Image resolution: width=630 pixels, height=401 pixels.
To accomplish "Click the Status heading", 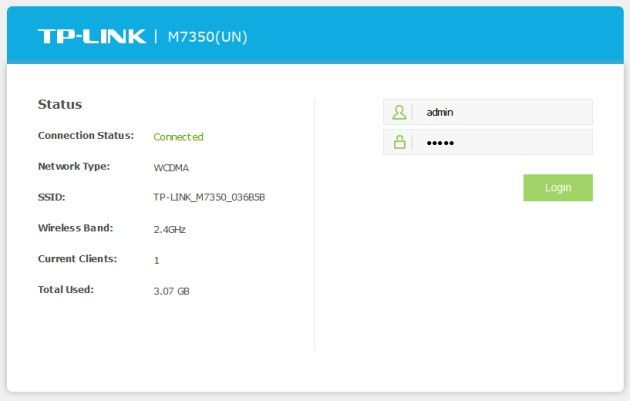I will [x=60, y=104].
